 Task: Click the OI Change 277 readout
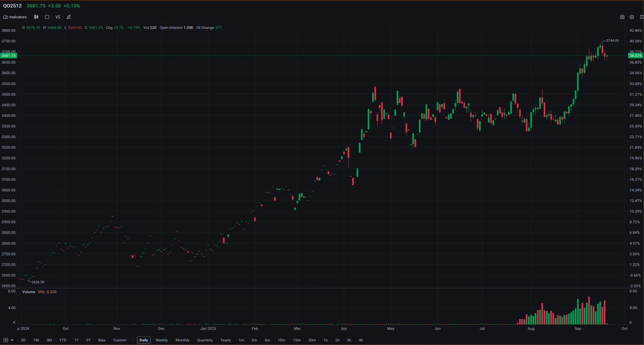[209, 28]
